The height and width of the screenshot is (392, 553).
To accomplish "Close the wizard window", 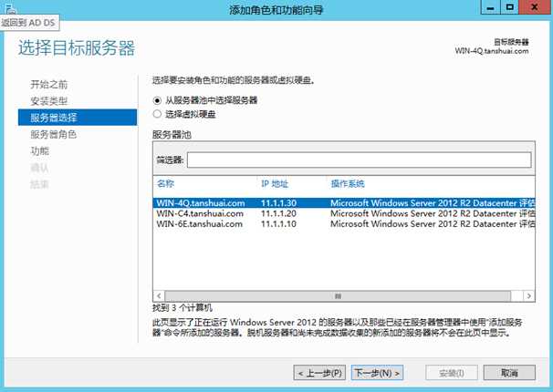I will coord(535,7).
